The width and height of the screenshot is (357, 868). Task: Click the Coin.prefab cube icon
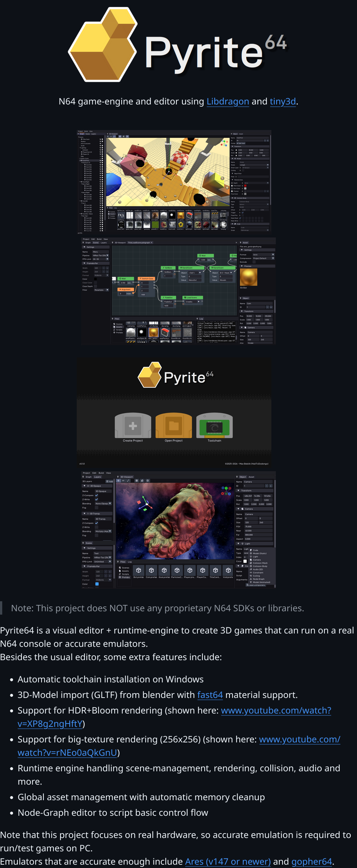[x=151, y=571]
